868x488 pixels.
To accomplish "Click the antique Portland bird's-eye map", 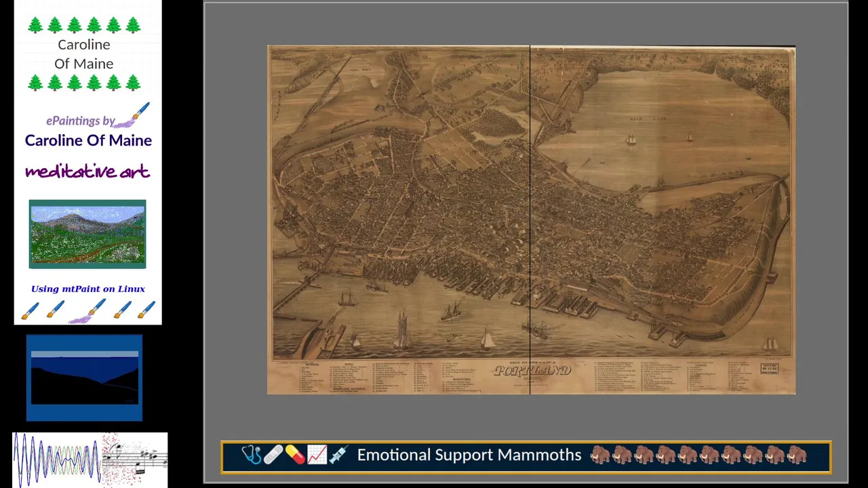I will pyautogui.click(x=531, y=220).
